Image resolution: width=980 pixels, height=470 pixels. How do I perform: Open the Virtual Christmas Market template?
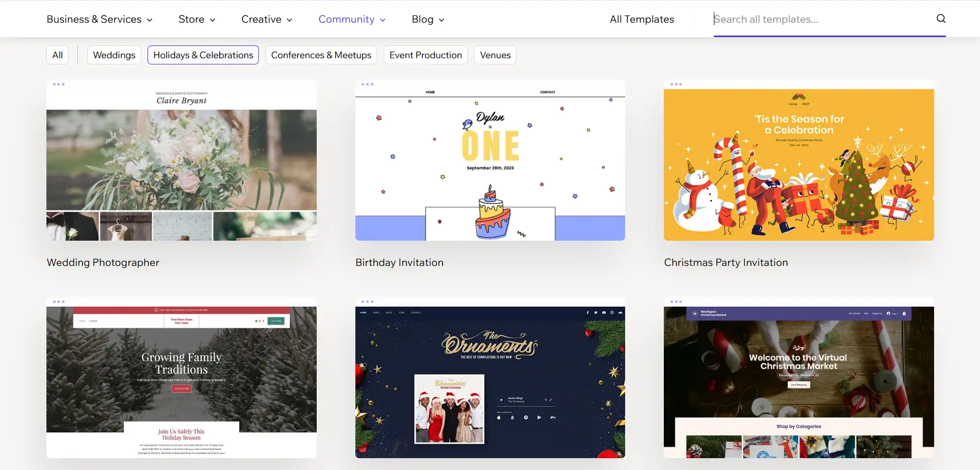point(798,381)
